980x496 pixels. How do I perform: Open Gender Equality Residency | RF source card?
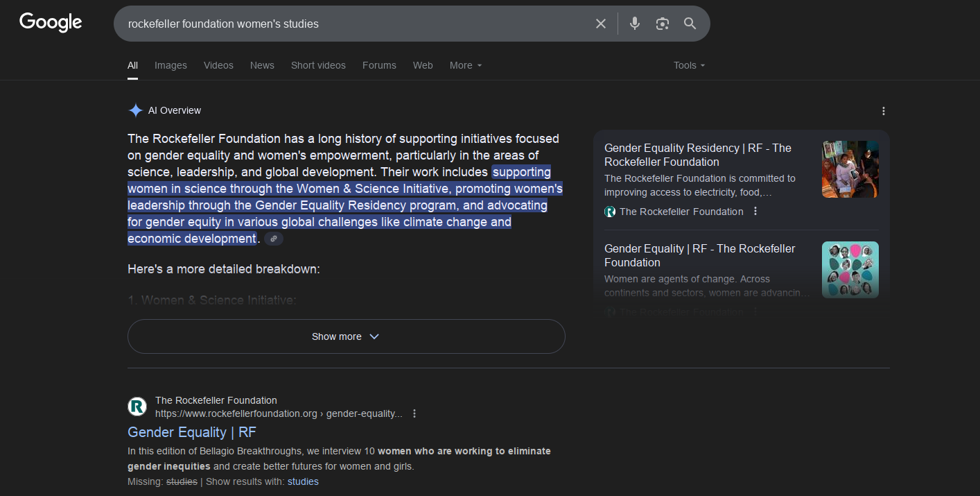(x=698, y=155)
